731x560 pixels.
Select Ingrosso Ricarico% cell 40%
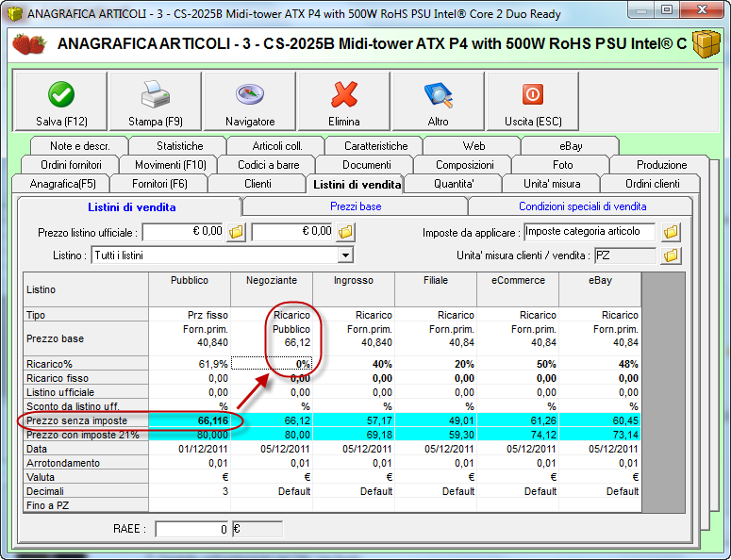(x=354, y=364)
